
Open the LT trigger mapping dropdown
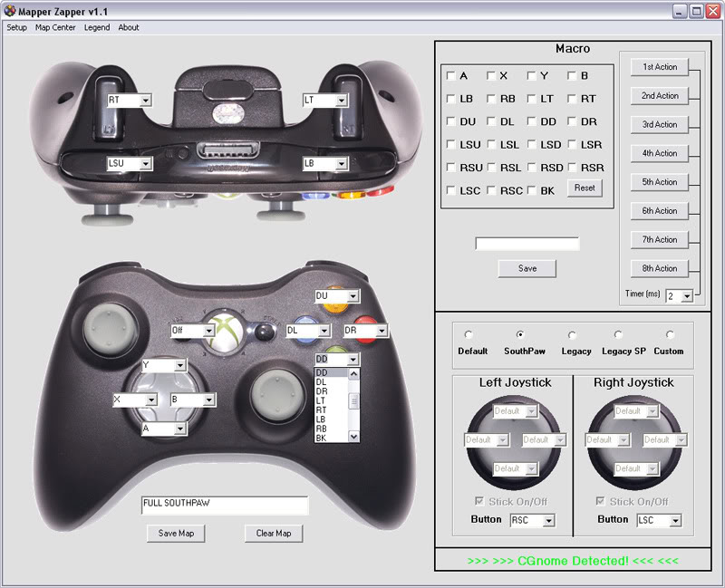(x=342, y=101)
